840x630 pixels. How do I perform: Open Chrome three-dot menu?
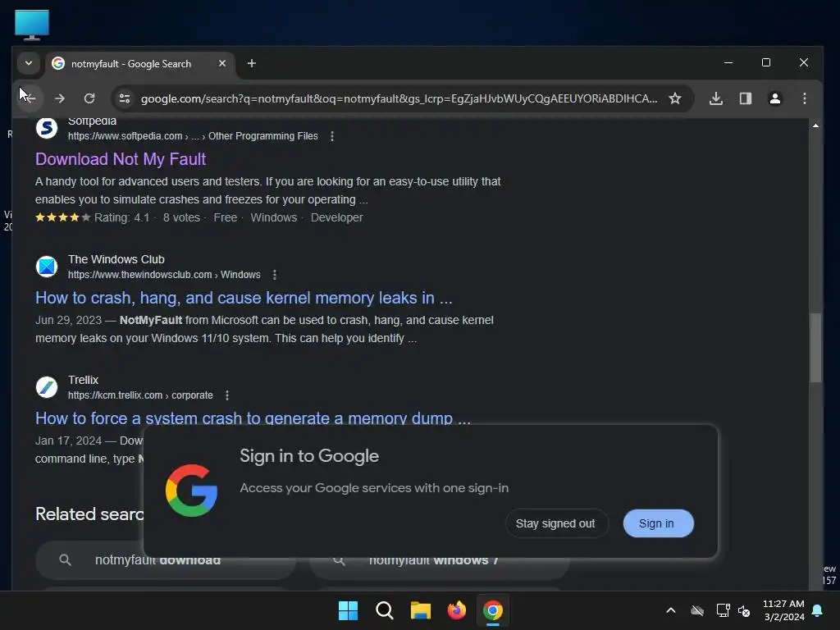(x=804, y=98)
